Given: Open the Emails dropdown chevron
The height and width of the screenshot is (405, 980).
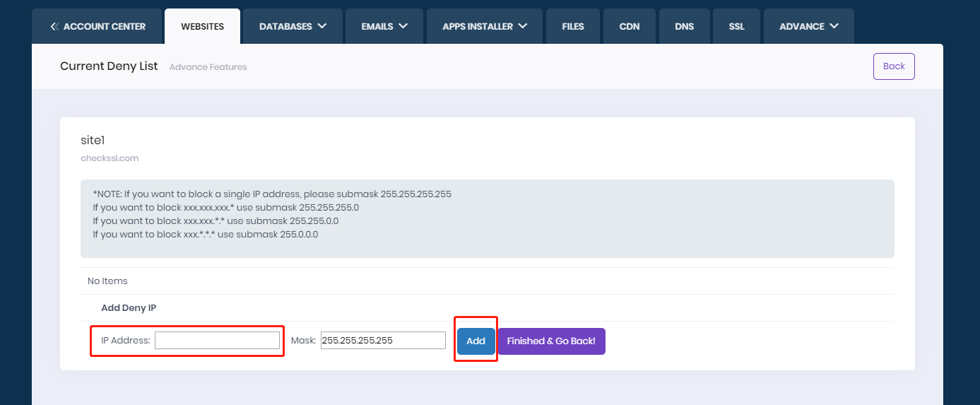Looking at the screenshot, I should click(x=403, y=26).
